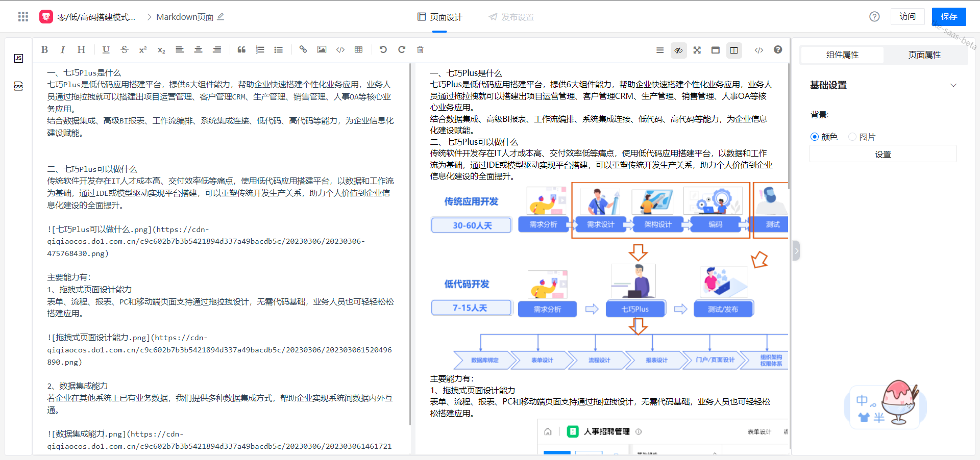Click source line 二、七巧Plus可以做什么
Viewport: 980px width, 460px height.
(x=92, y=169)
